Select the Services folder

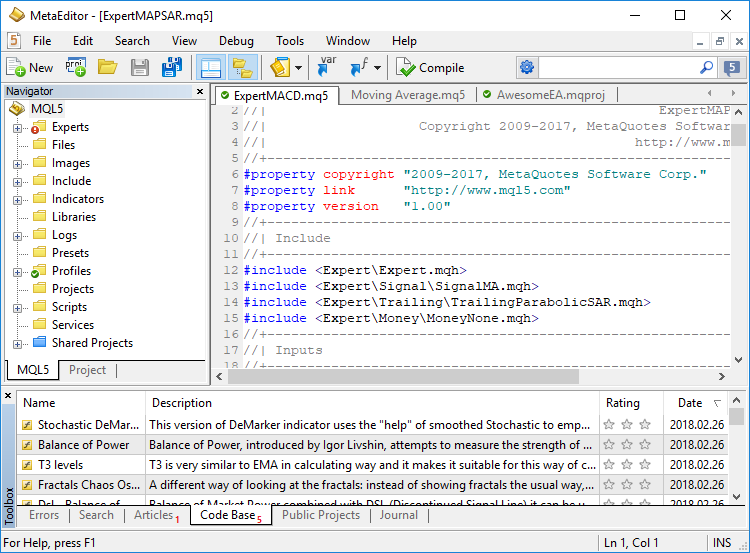pyautogui.click(x=73, y=324)
